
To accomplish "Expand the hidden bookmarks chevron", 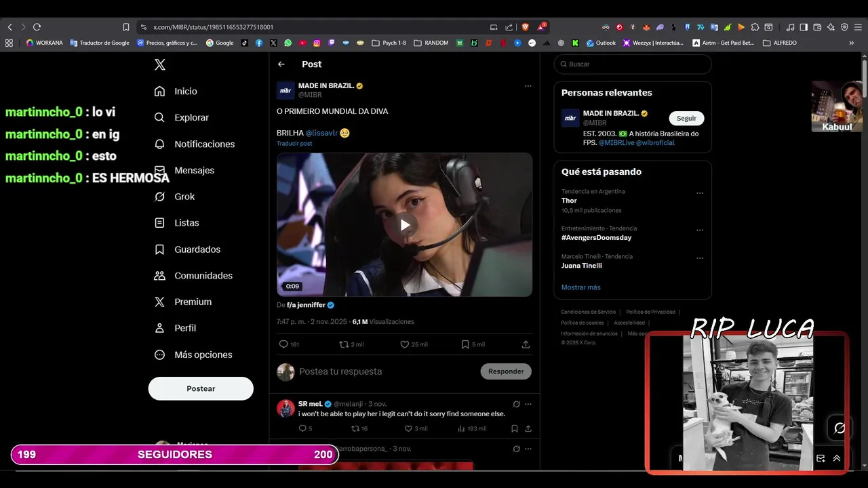I will pyautogui.click(x=852, y=43).
